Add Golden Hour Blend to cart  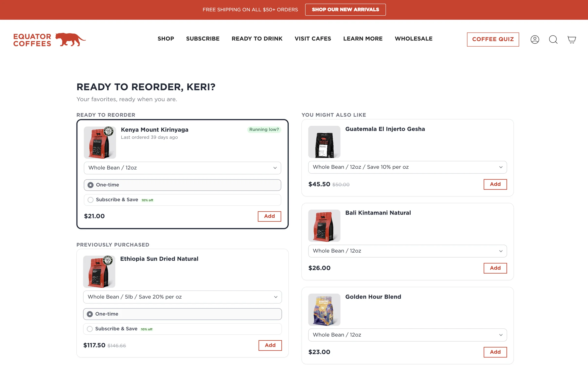[x=495, y=352]
